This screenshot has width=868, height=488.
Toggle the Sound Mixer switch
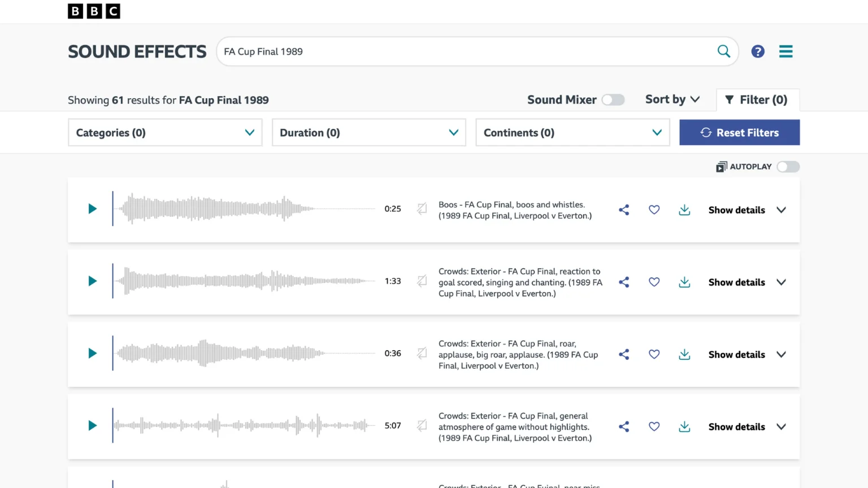point(613,100)
